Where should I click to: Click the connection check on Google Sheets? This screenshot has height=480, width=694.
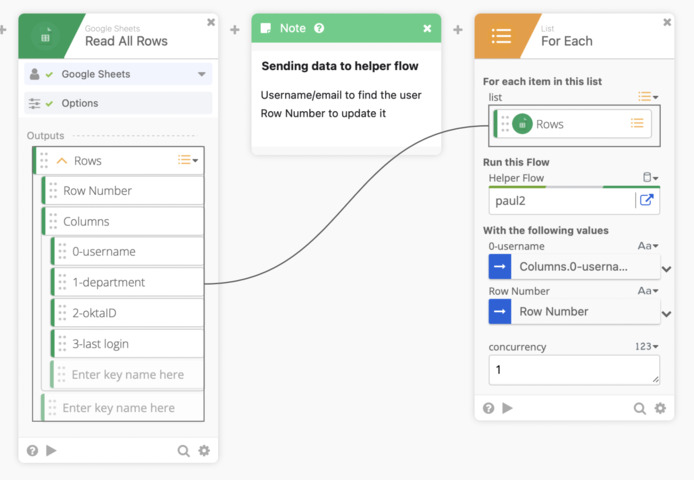(x=50, y=74)
